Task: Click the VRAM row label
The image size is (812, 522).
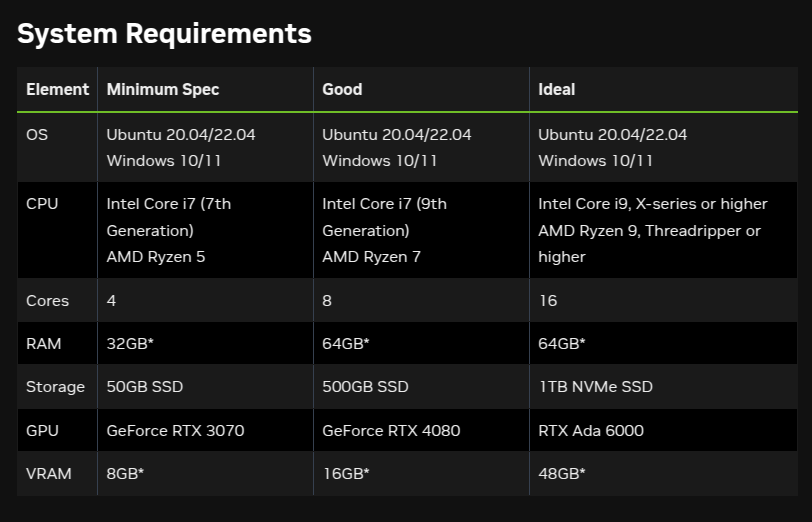Action: [x=49, y=473]
